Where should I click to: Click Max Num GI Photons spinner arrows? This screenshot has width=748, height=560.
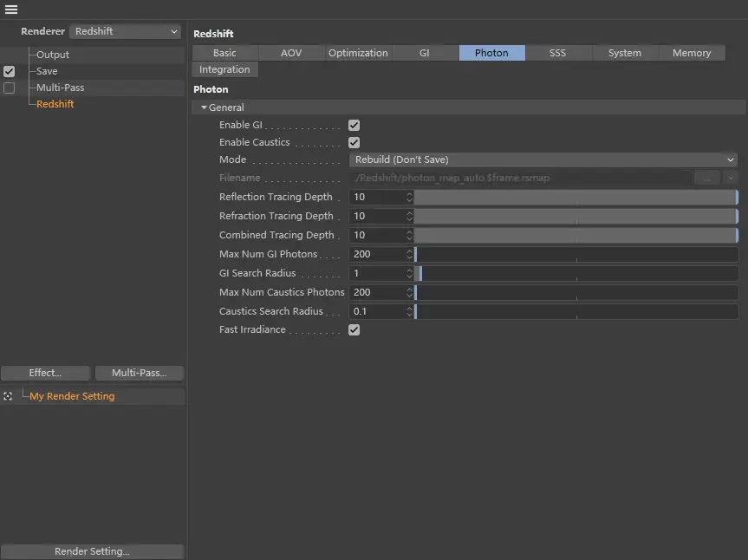point(408,254)
